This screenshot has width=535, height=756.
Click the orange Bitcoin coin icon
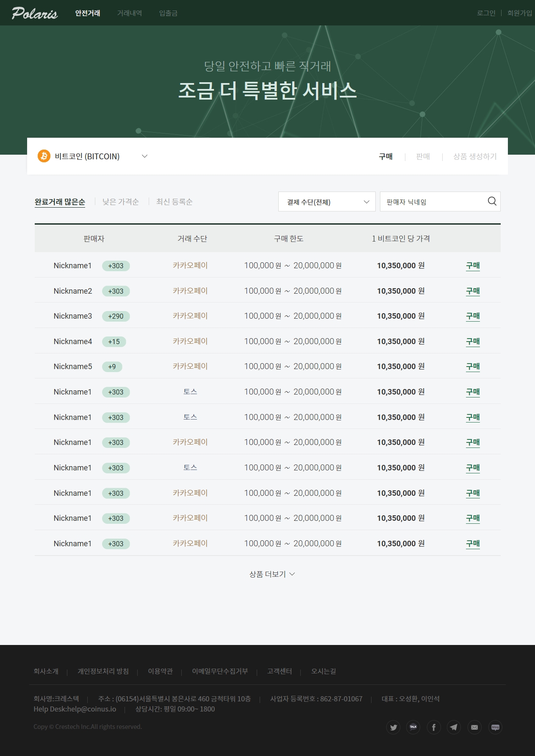(44, 156)
